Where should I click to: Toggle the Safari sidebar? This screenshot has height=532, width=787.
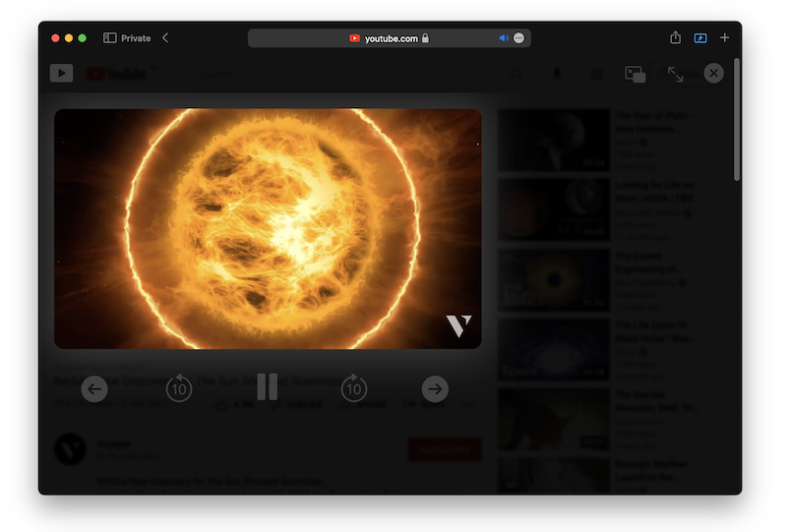[110, 38]
